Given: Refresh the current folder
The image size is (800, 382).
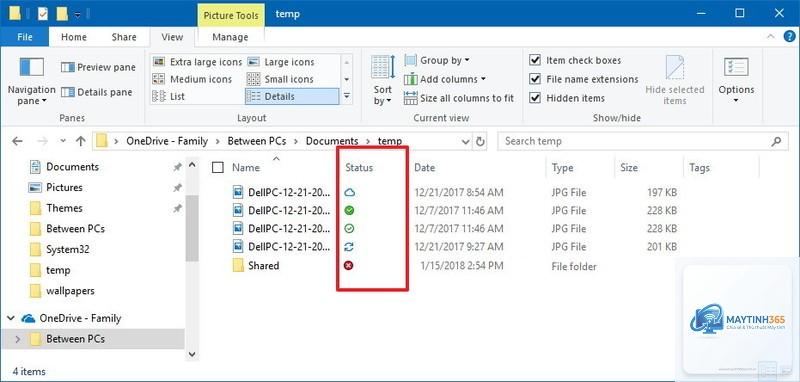Looking at the screenshot, I should tap(480, 141).
